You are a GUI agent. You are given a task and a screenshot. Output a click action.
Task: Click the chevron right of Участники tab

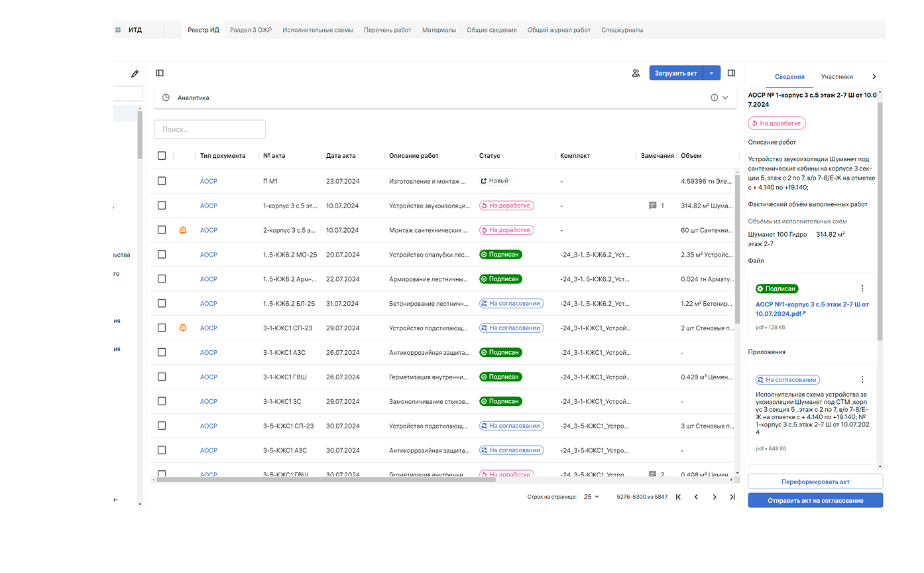(x=874, y=76)
